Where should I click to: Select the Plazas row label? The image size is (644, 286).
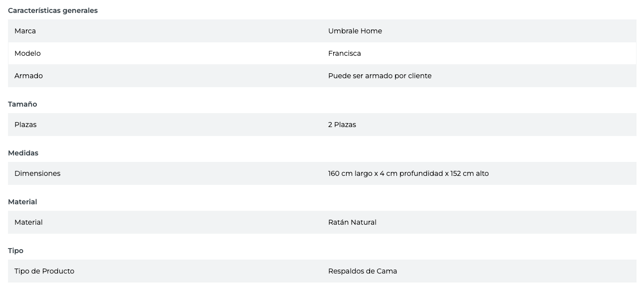pos(25,125)
